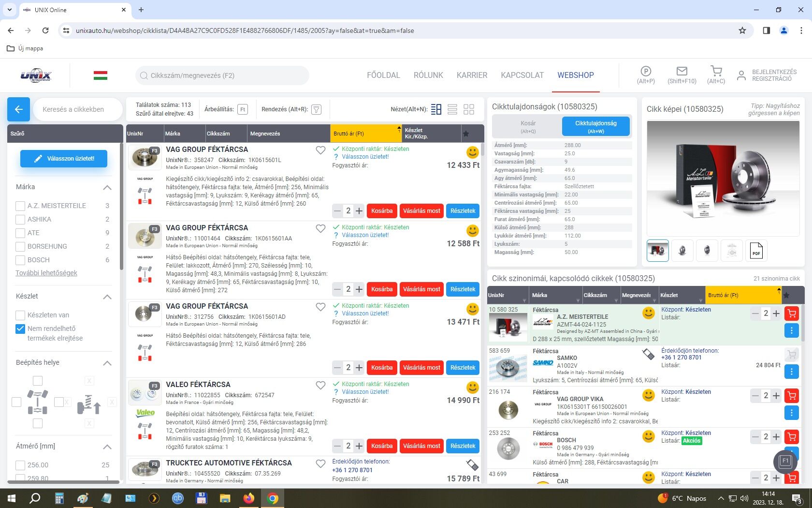Open filter on synonyms Cikkszám column
812x508 pixels.
point(616,301)
